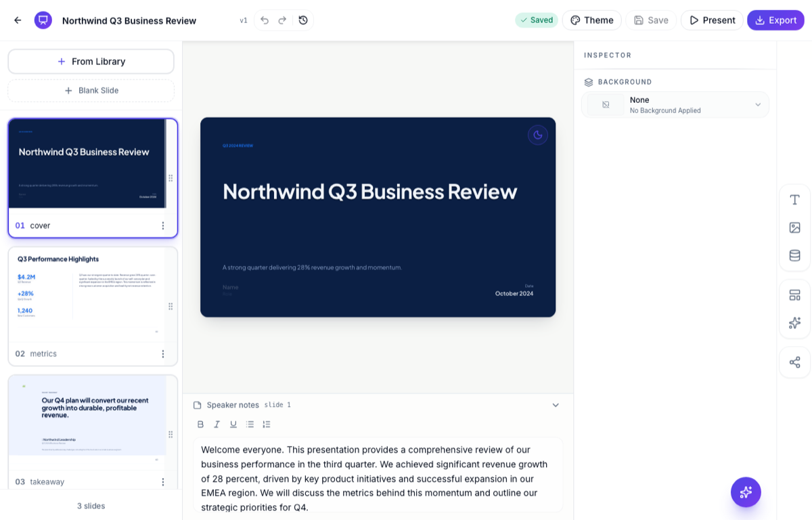Click the 3 slides count label
This screenshot has width=812, height=520.
[x=91, y=506]
